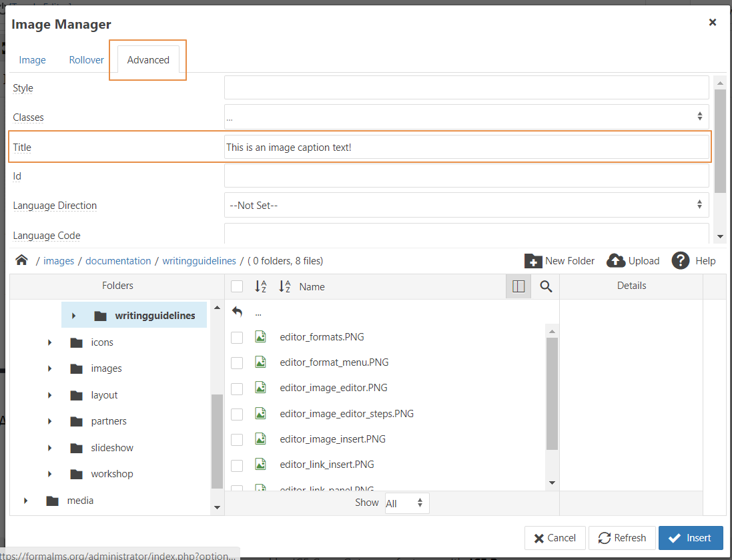Sort files ascending by name icon
732x560 pixels.
tap(261, 286)
